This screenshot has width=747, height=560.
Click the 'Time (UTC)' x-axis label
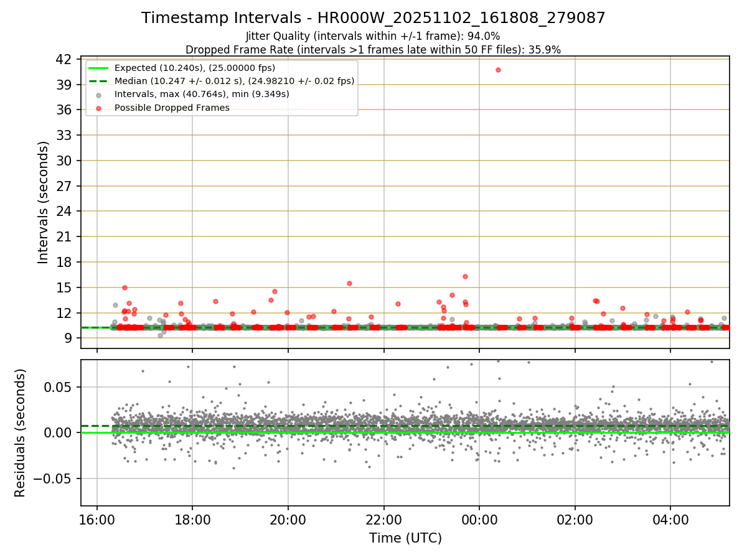405,538
